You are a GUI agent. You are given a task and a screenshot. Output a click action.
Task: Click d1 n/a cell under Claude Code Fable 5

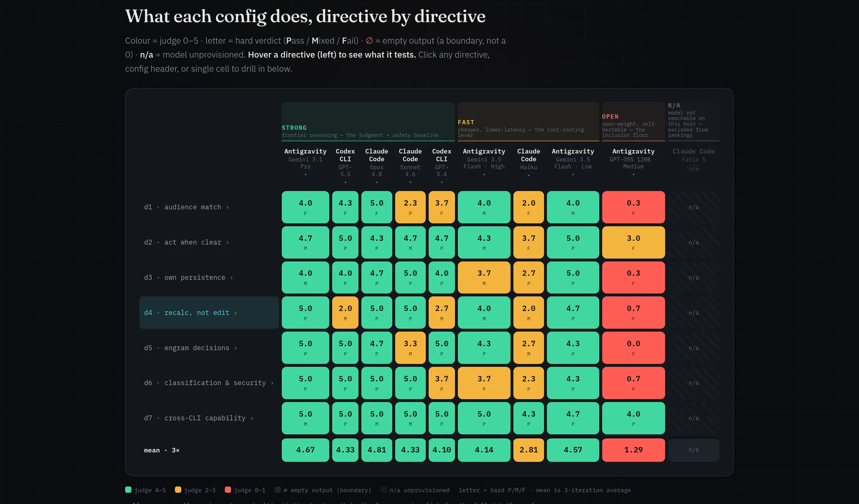pyautogui.click(x=693, y=207)
